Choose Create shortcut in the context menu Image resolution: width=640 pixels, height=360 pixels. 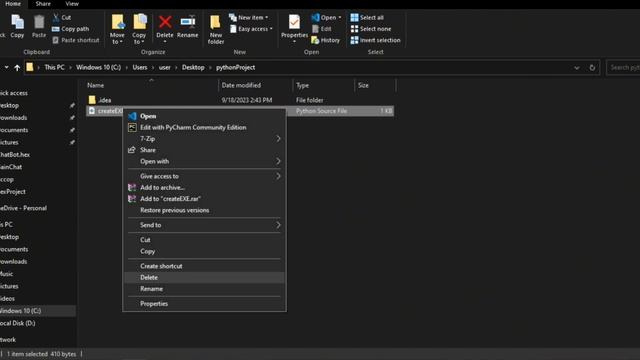[x=204, y=266]
